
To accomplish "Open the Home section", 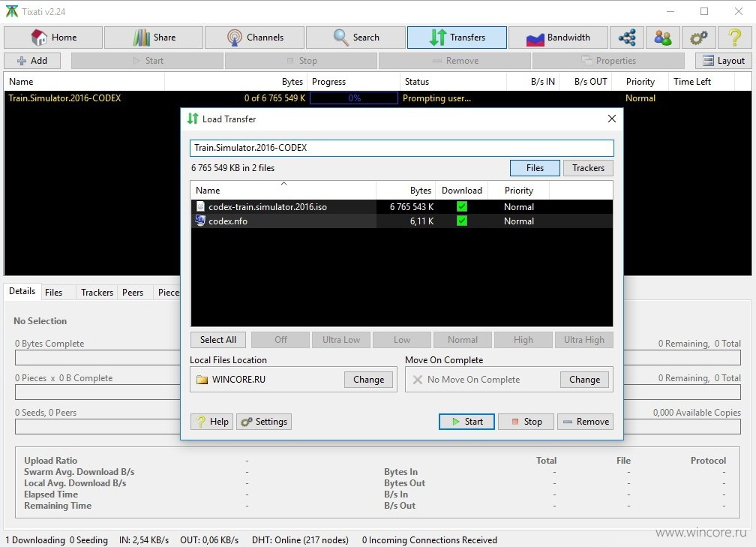I will [53, 38].
